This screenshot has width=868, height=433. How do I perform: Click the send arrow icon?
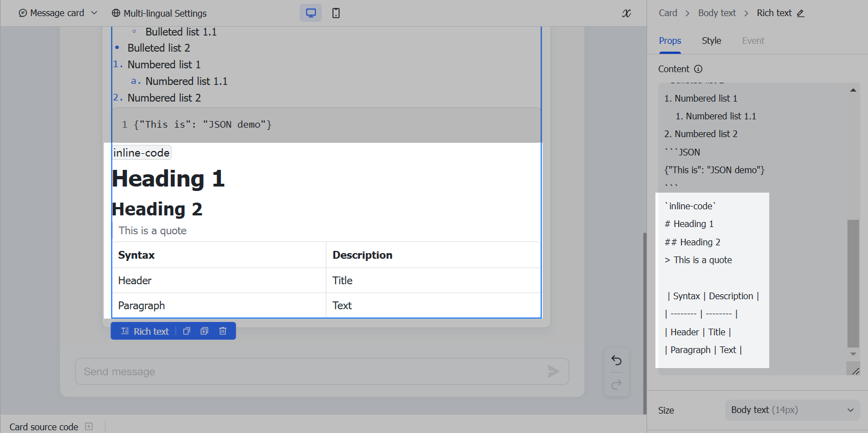tap(553, 371)
